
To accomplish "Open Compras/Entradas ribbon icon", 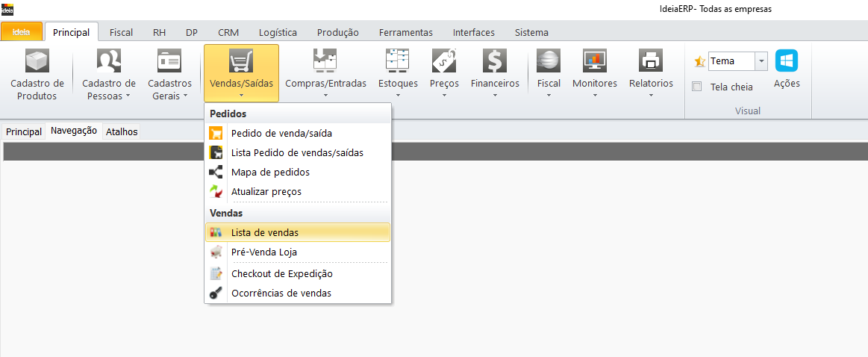I will 325,60.
